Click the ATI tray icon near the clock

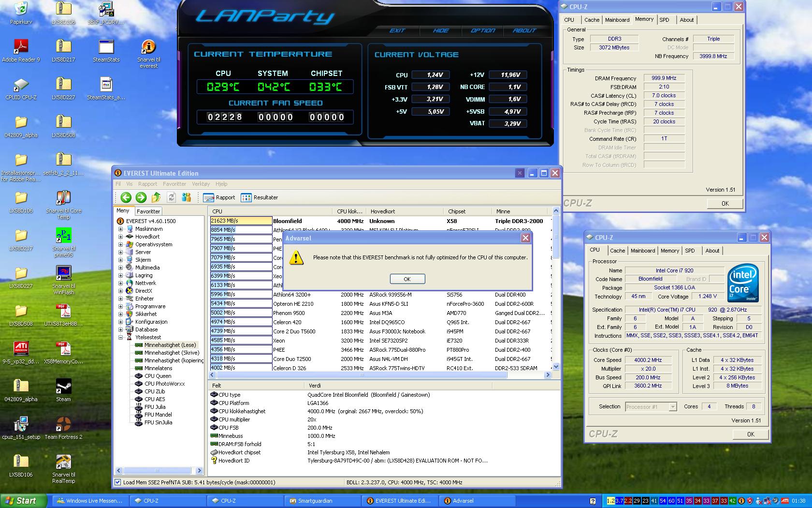pos(785,501)
